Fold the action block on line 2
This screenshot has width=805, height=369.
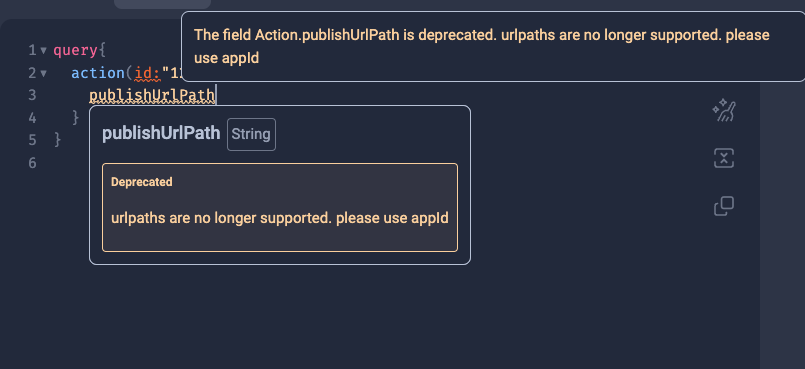[x=44, y=73]
